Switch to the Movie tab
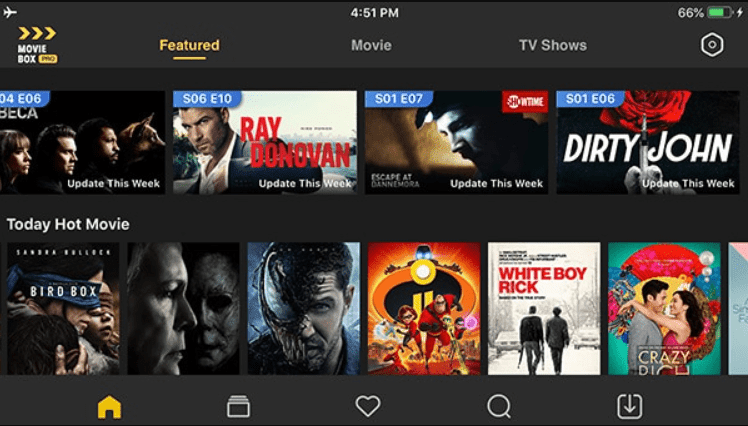The width and height of the screenshot is (748, 426). [371, 45]
